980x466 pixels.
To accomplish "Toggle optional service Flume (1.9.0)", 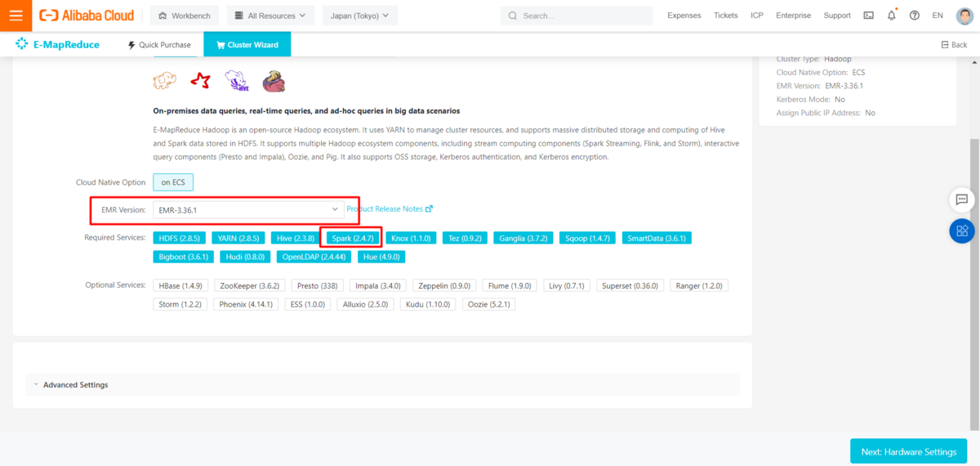I will 510,286.
